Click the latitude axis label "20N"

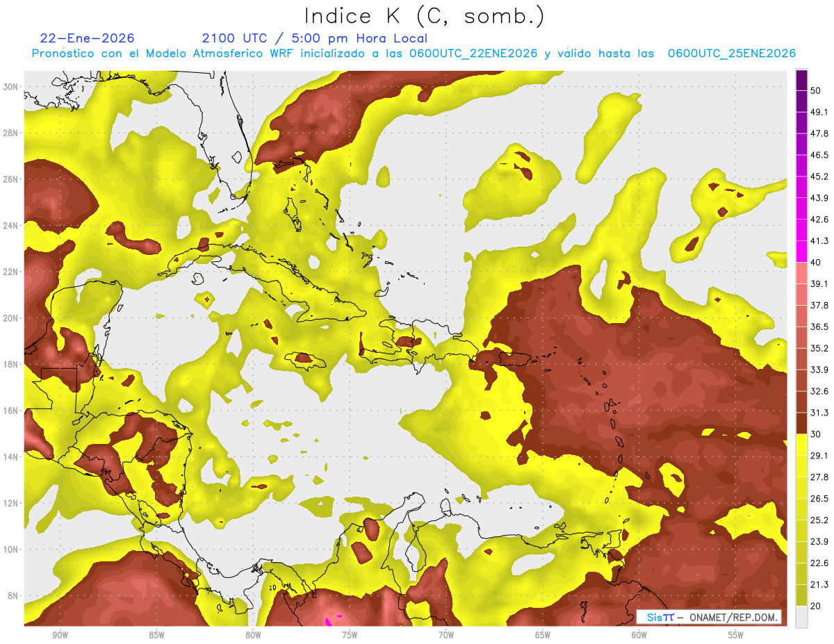[10, 318]
